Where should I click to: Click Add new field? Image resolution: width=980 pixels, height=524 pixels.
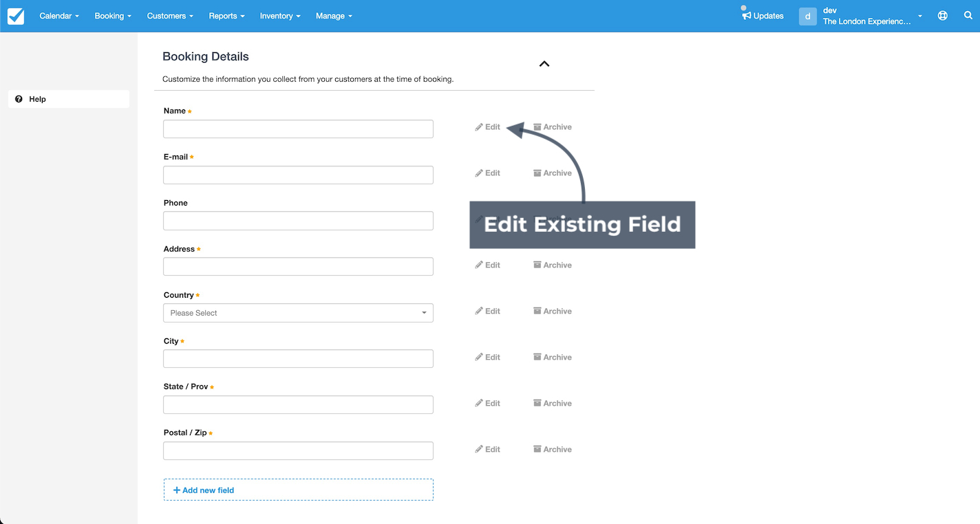[298, 490]
